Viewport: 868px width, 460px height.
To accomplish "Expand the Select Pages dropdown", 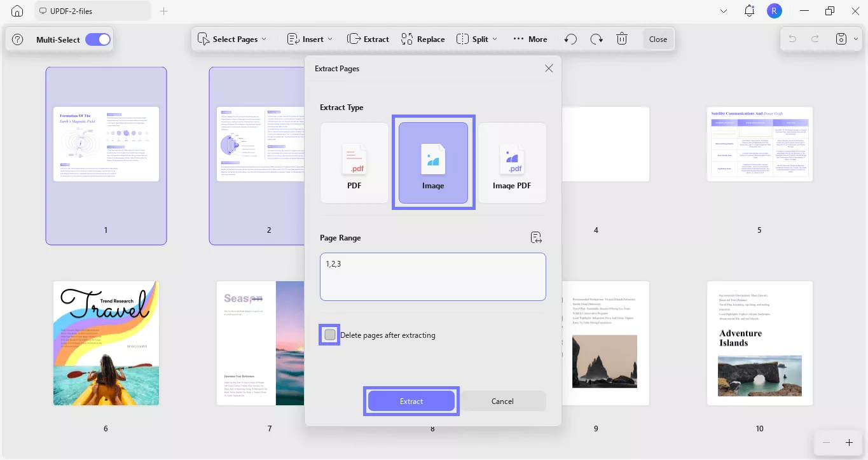I will (232, 39).
